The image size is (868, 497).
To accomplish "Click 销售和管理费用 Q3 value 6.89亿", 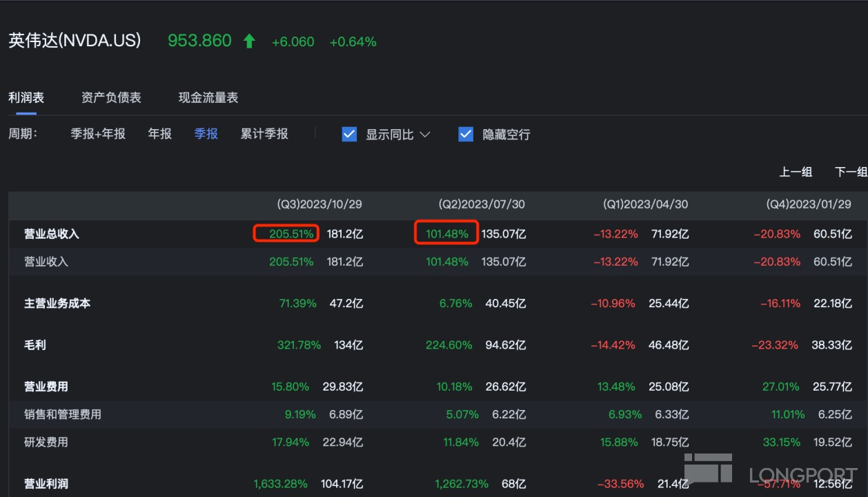I will tap(346, 414).
